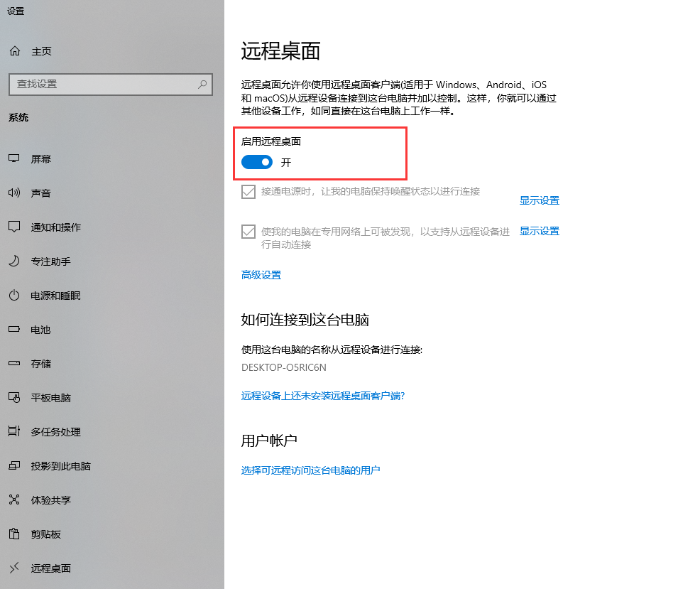This screenshot has height=589, width=700.
Task: Click the clipboard icon for 剪贴板
Action: point(13,534)
